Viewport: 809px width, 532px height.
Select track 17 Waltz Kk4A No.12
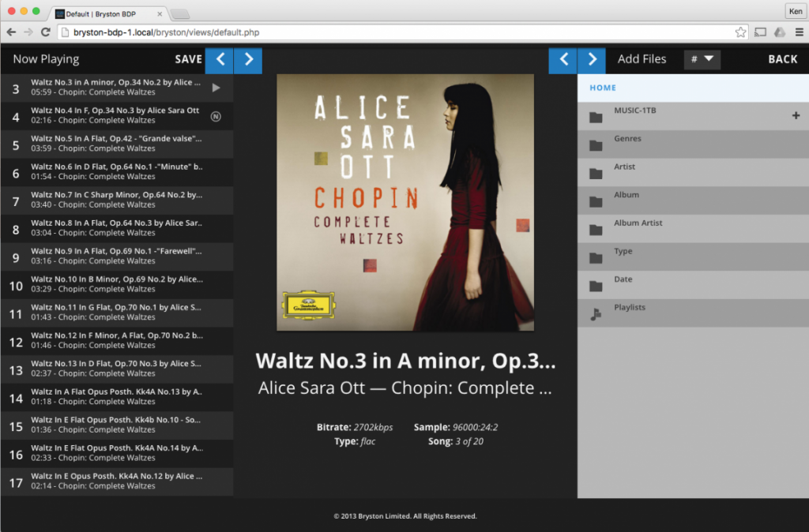(117, 481)
